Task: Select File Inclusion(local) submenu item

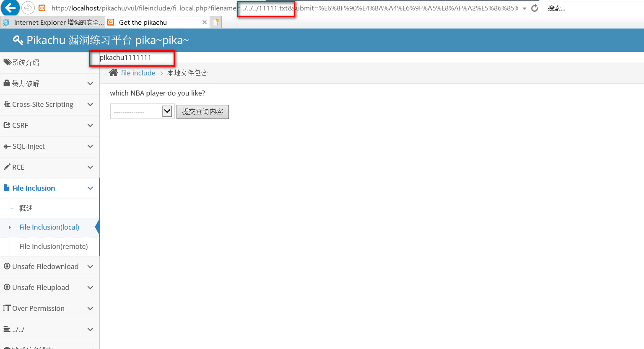Action: [x=49, y=227]
